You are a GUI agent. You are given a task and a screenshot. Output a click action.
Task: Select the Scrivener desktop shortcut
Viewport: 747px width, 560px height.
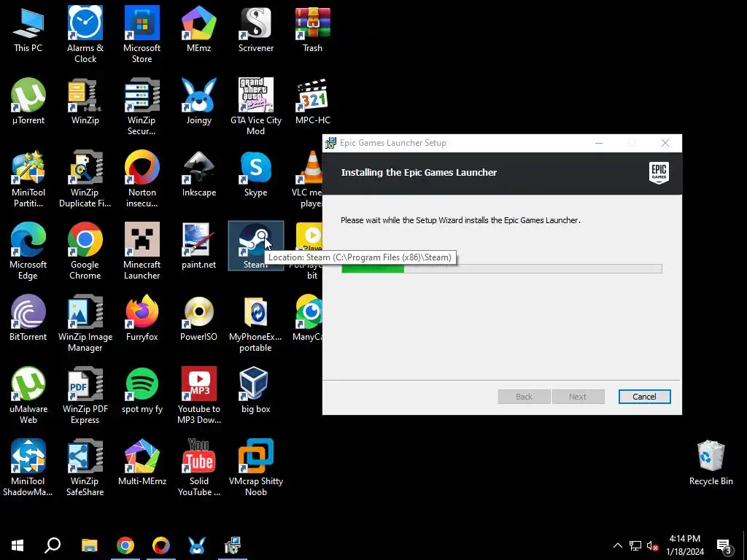point(256,29)
